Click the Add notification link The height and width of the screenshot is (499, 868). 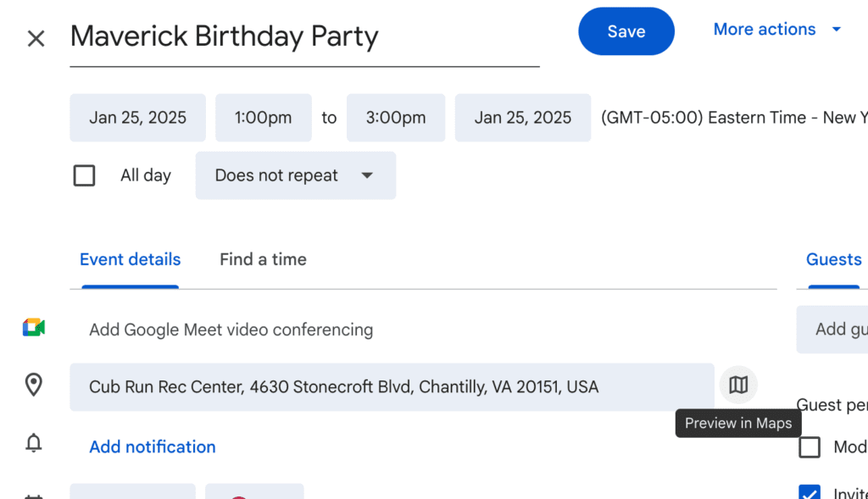point(153,446)
